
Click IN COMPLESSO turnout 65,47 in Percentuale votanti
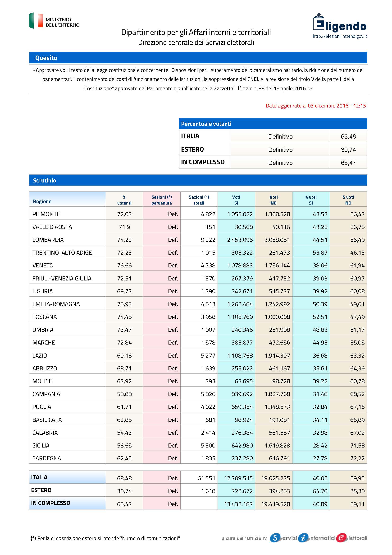pyautogui.click(x=348, y=163)
